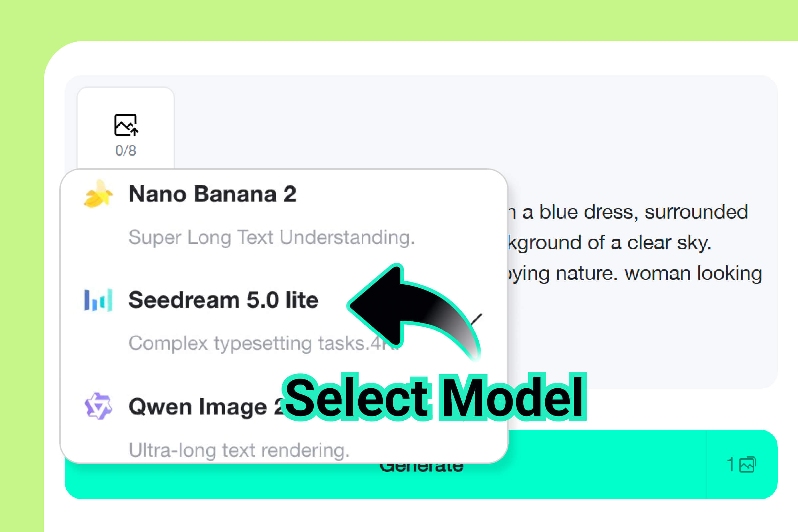Choose Seedream 5.0 lite from model list
Screen dimensions: 798x532
pyautogui.click(x=223, y=300)
